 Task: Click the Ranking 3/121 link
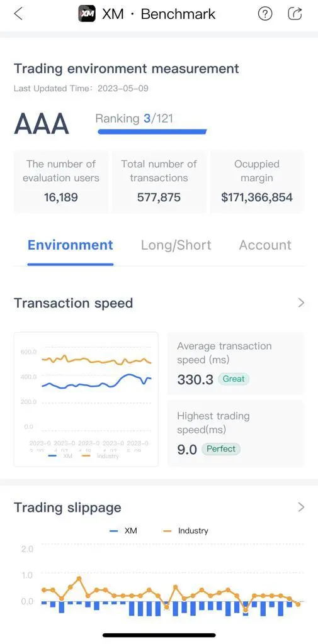tap(134, 119)
